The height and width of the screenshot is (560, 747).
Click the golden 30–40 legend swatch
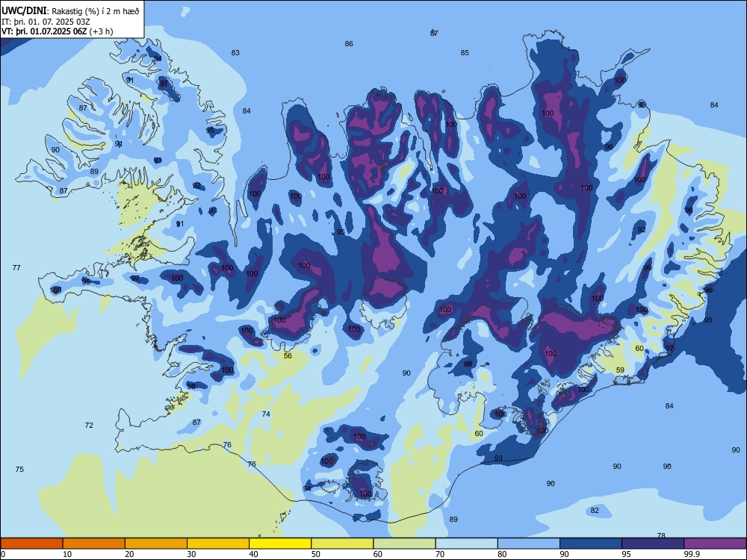pos(218,544)
